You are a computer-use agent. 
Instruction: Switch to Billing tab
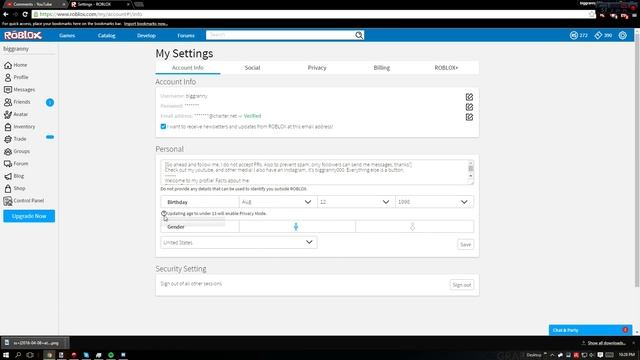pyautogui.click(x=382, y=68)
